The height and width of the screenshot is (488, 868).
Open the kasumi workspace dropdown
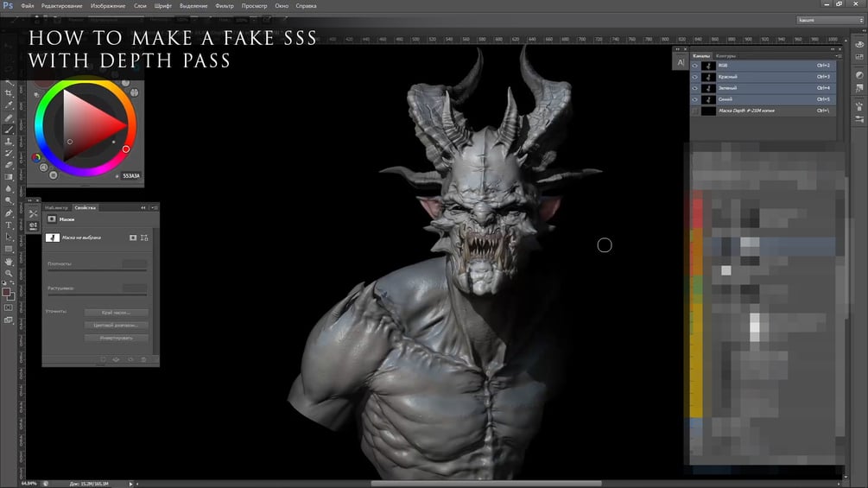coord(830,20)
